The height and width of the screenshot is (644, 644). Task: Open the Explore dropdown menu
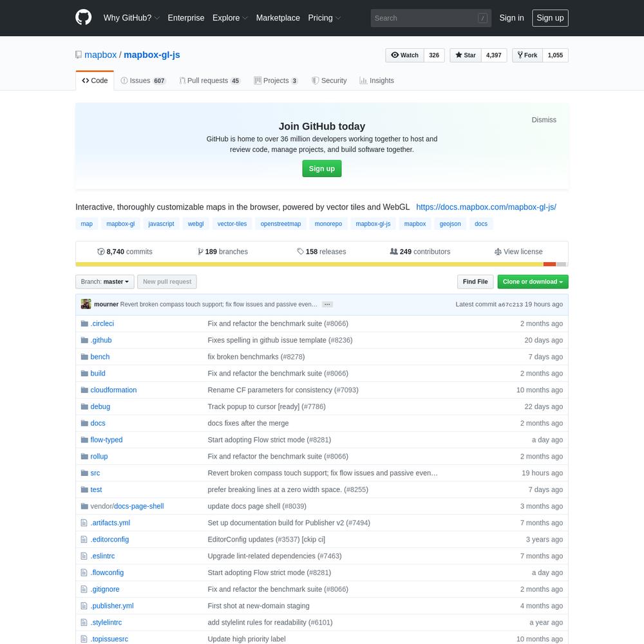(x=230, y=18)
